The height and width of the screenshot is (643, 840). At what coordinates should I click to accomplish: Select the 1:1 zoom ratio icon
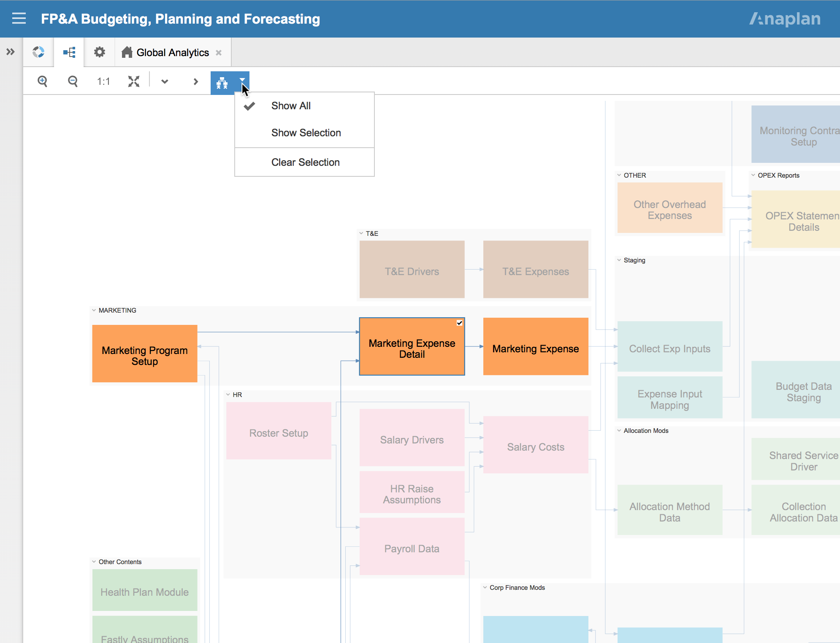(x=102, y=81)
